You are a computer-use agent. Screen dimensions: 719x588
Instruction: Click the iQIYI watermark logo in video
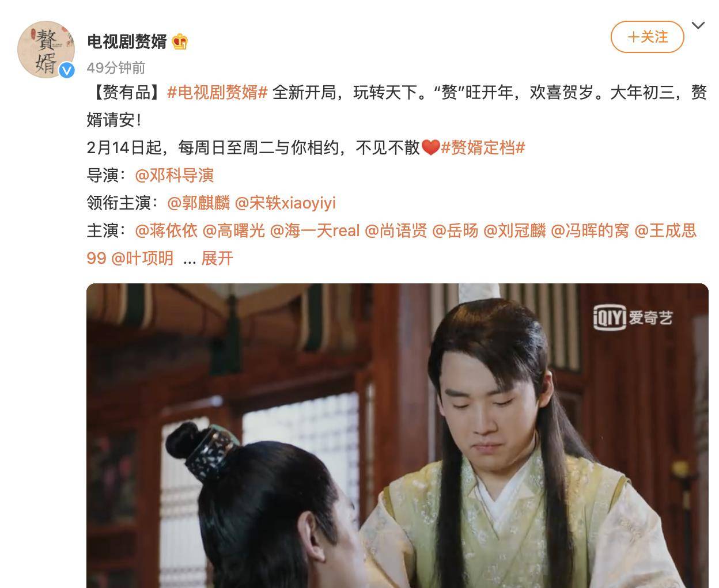point(633,317)
